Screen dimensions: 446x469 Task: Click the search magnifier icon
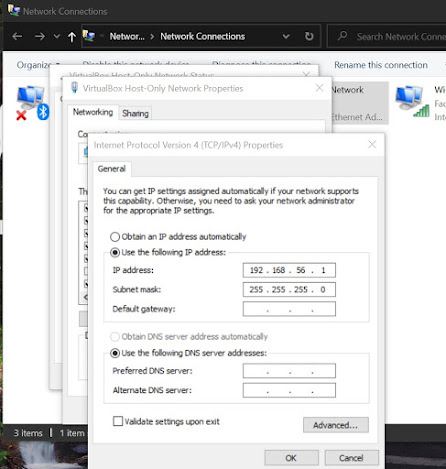(x=342, y=36)
